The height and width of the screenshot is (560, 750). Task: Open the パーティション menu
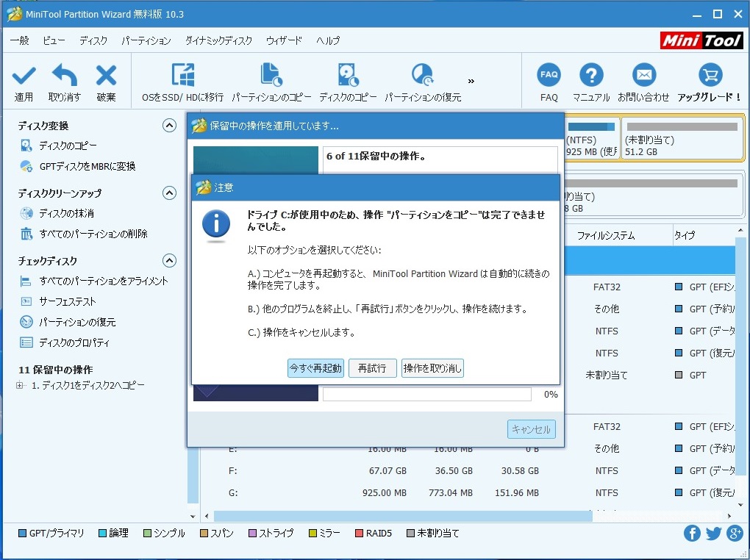146,40
